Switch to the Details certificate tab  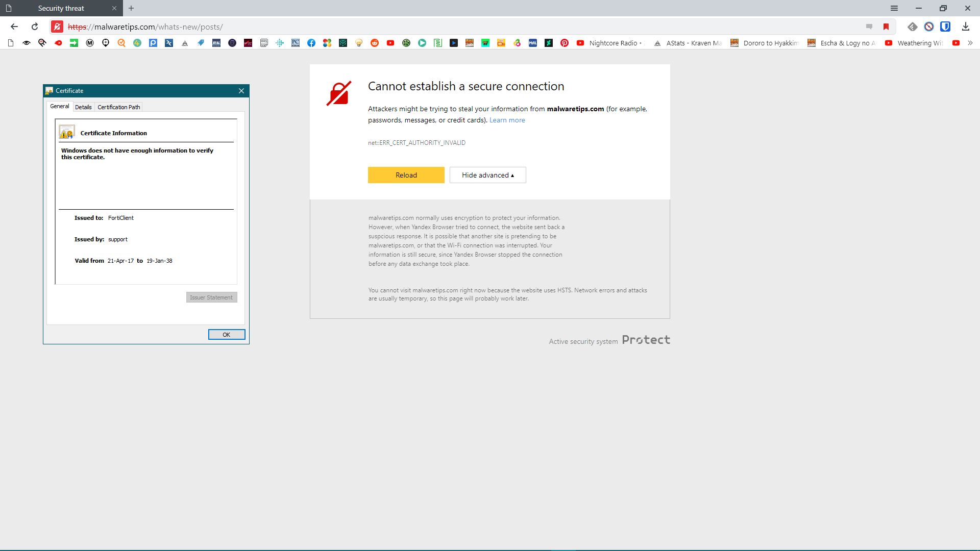(x=83, y=107)
